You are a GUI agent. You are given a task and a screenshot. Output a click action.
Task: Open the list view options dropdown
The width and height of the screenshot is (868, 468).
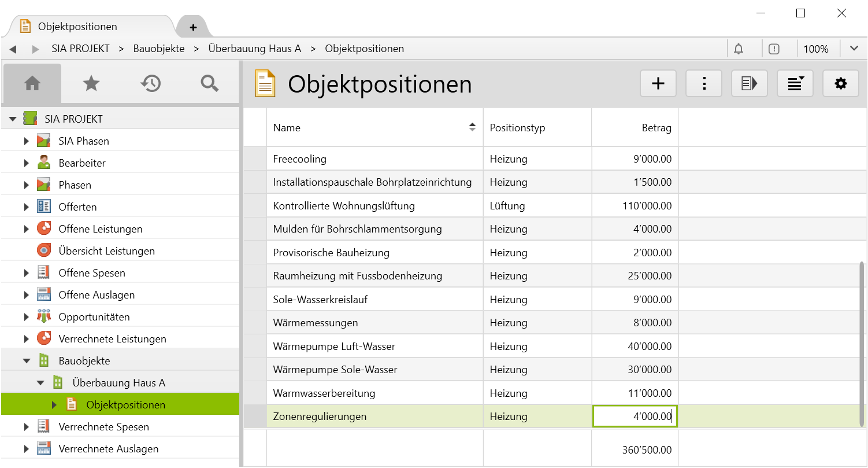point(795,84)
